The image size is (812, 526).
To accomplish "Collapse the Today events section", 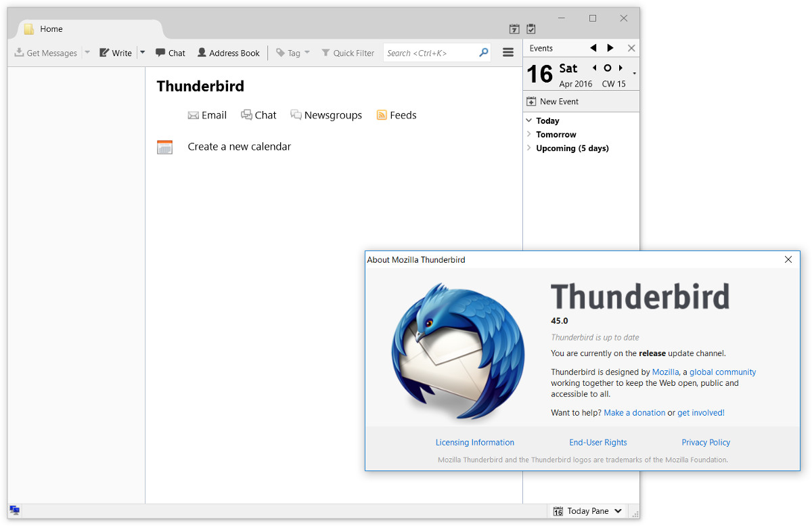I will click(529, 120).
